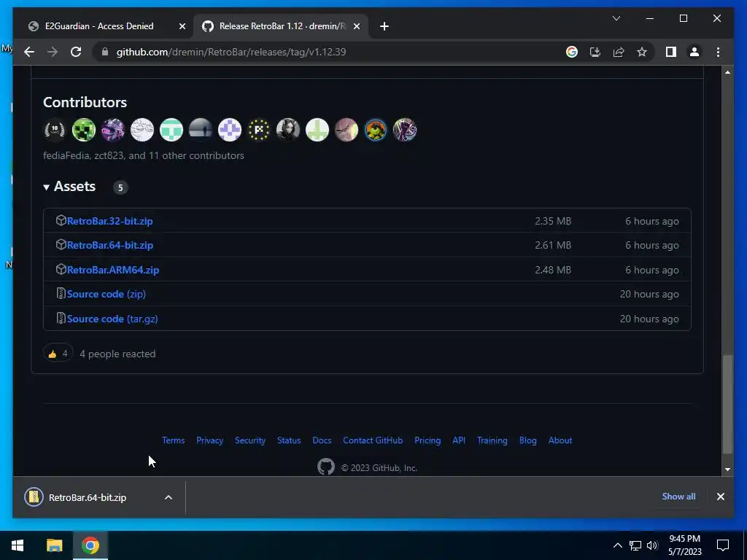Open Chrome's three-dot menu

click(x=718, y=52)
